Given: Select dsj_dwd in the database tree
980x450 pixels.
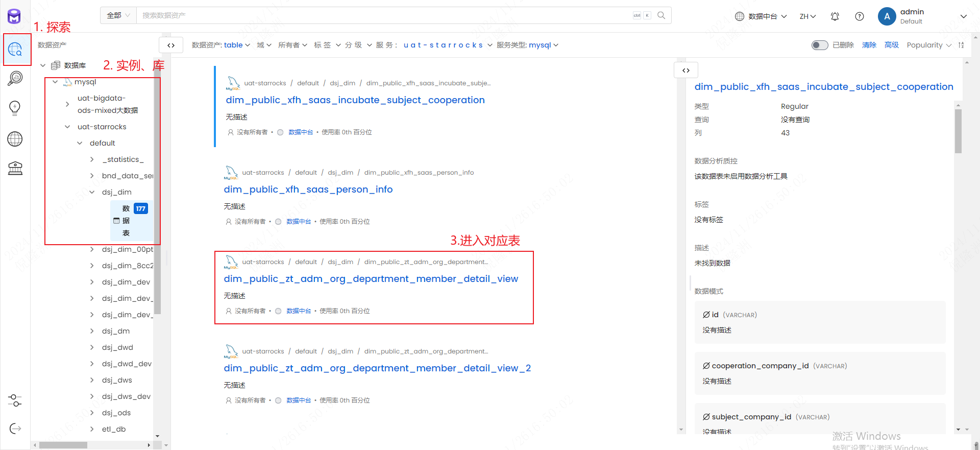Looking at the screenshot, I should click(x=117, y=347).
